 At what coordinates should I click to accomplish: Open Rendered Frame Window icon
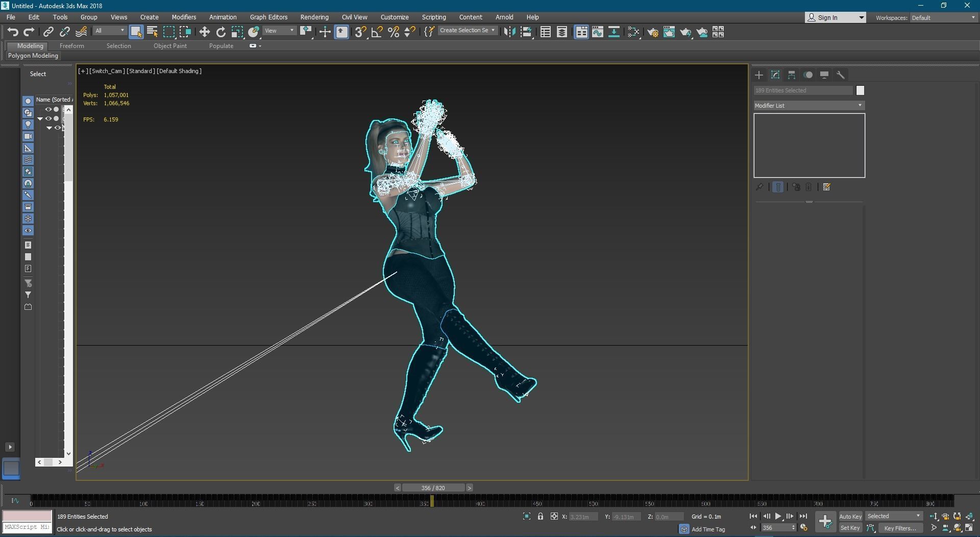tap(669, 32)
